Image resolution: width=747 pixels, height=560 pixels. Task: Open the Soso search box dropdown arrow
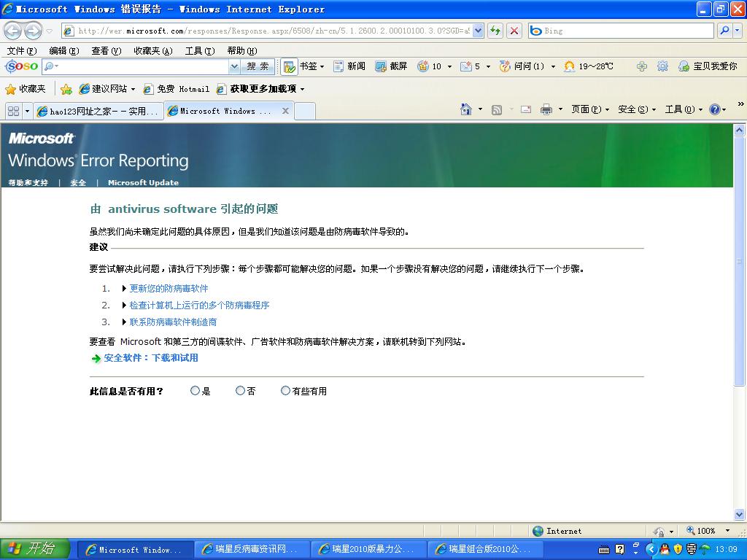point(234,66)
